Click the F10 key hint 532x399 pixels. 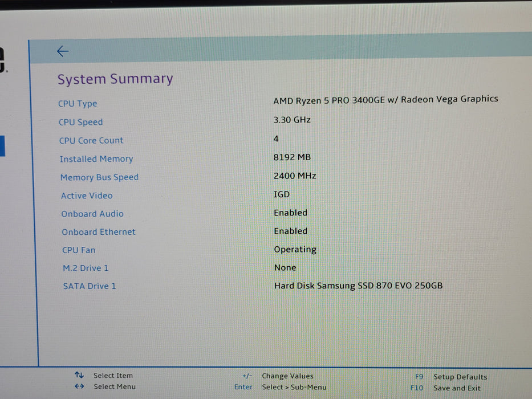point(417,388)
